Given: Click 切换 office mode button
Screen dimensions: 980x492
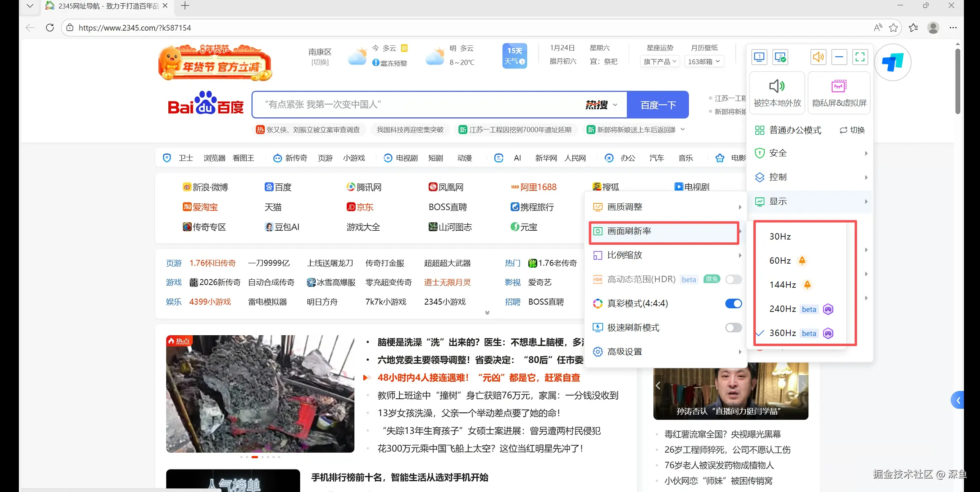Looking at the screenshot, I should (852, 130).
